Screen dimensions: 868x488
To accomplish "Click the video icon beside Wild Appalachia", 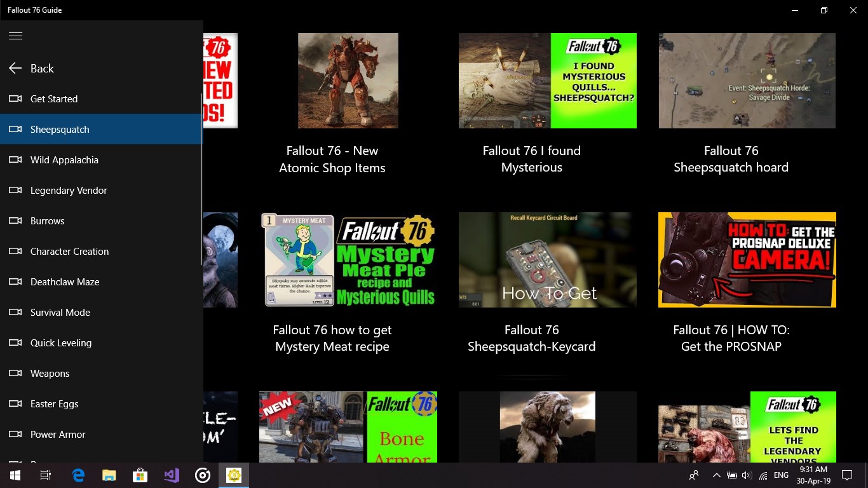I will [x=15, y=159].
